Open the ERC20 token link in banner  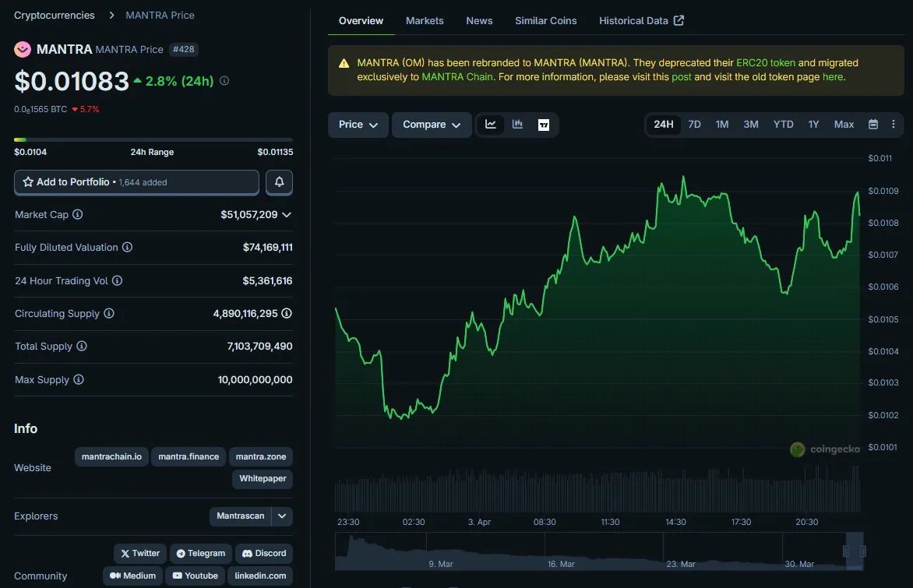(x=766, y=63)
